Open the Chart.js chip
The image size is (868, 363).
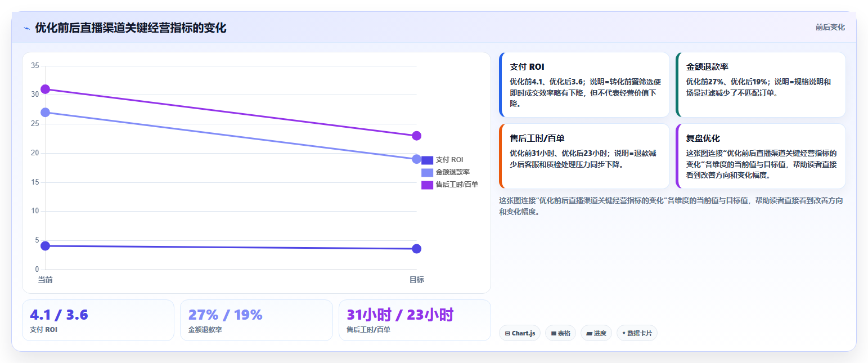click(520, 333)
